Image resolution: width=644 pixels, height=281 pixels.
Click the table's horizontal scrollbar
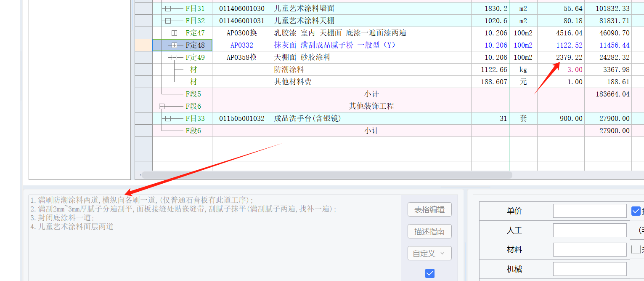coord(327,175)
